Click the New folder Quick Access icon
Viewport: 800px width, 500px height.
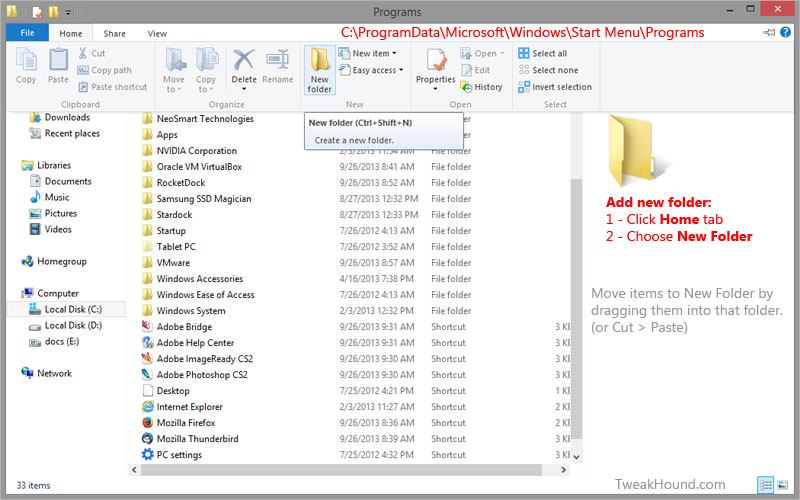53,11
